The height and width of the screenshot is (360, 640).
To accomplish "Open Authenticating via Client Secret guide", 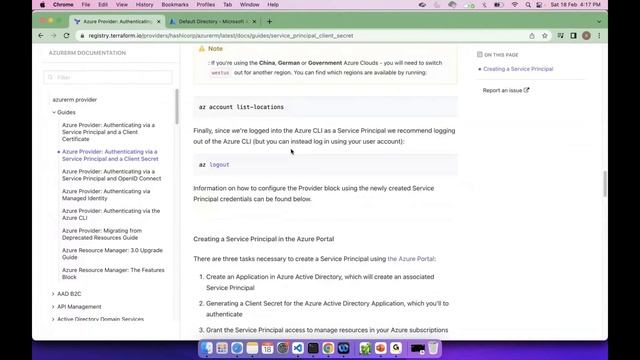I will 110,155.
